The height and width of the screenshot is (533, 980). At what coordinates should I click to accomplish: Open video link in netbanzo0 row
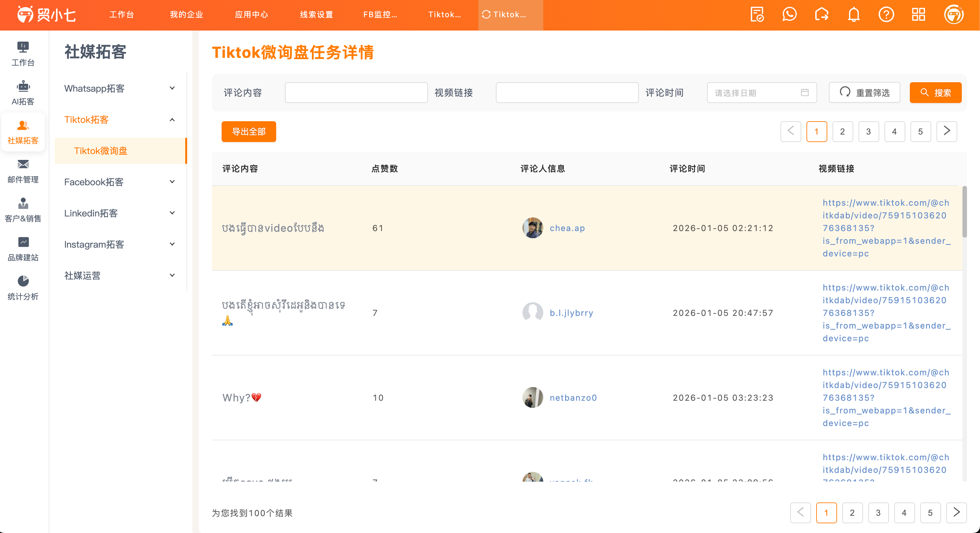point(886,397)
